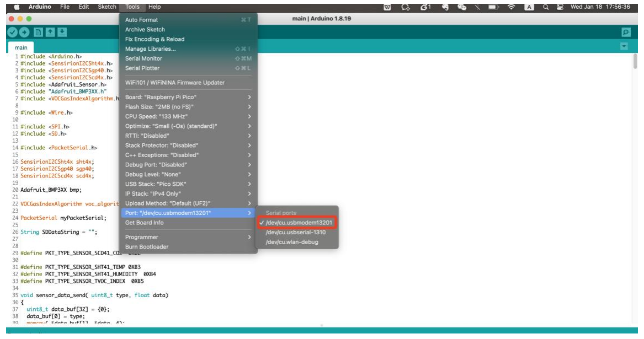This screenshot has width=644, height=339.
Task: Expand the Programmer submenu
Action: [x=188, y=237]
